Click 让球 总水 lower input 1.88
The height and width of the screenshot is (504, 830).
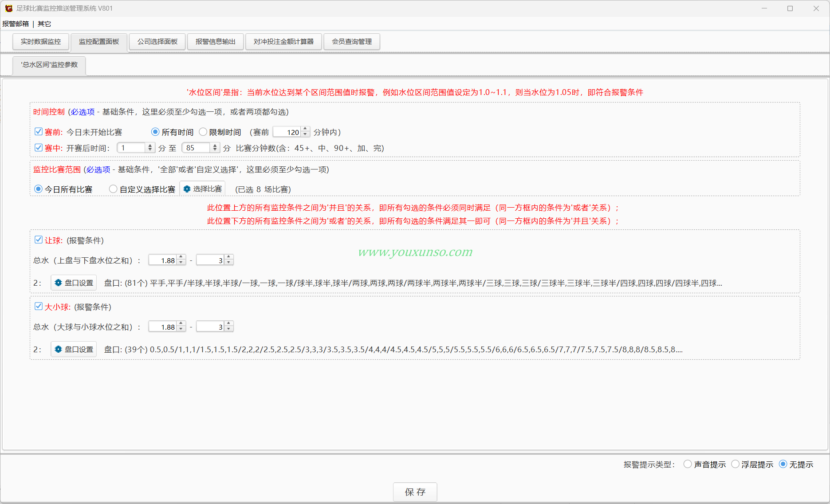point(163,260)
